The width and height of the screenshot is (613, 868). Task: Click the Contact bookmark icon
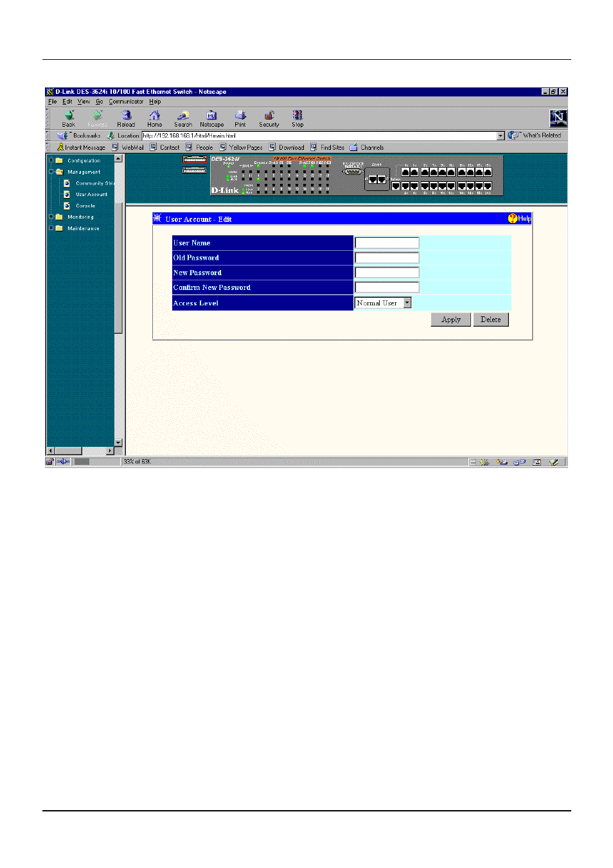coord(154,147)
